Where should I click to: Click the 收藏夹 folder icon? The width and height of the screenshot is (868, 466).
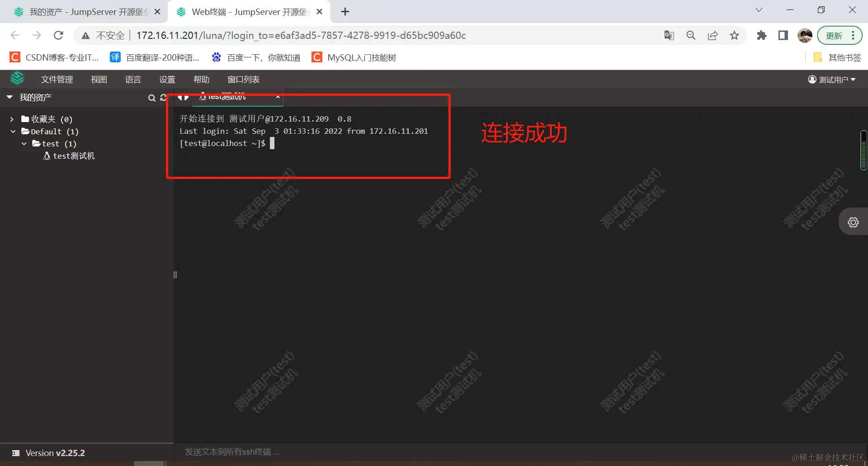coord(25,119)
